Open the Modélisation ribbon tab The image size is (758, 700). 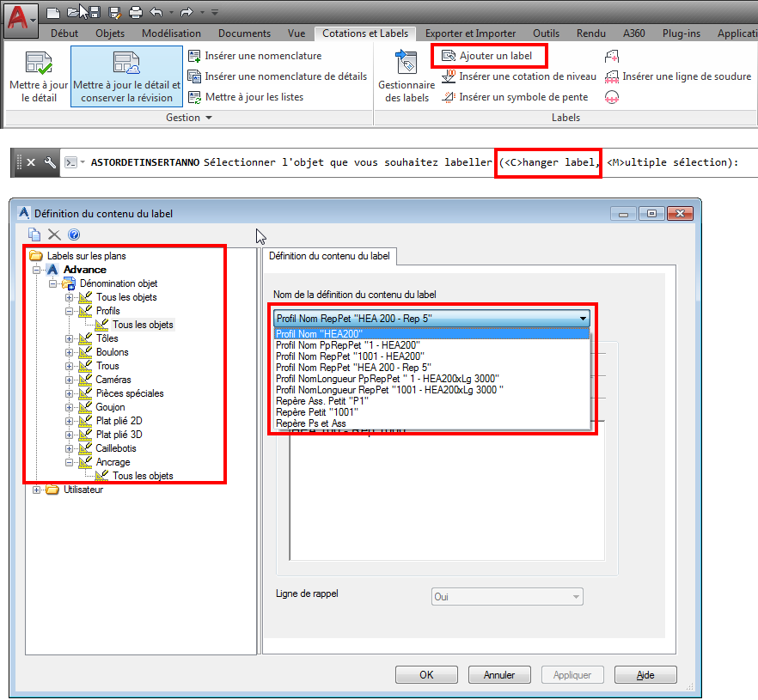171,33
